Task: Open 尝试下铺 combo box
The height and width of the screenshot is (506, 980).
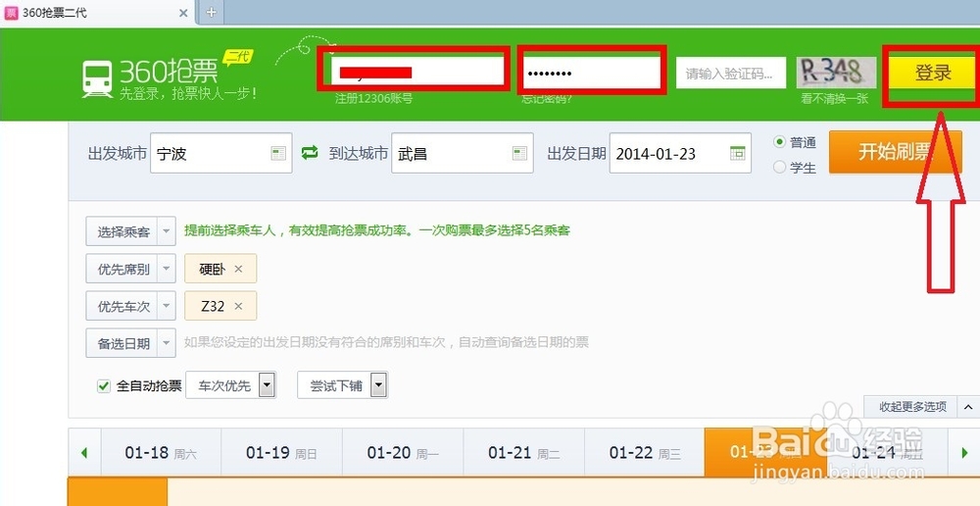Action: (x=342, y=385)
